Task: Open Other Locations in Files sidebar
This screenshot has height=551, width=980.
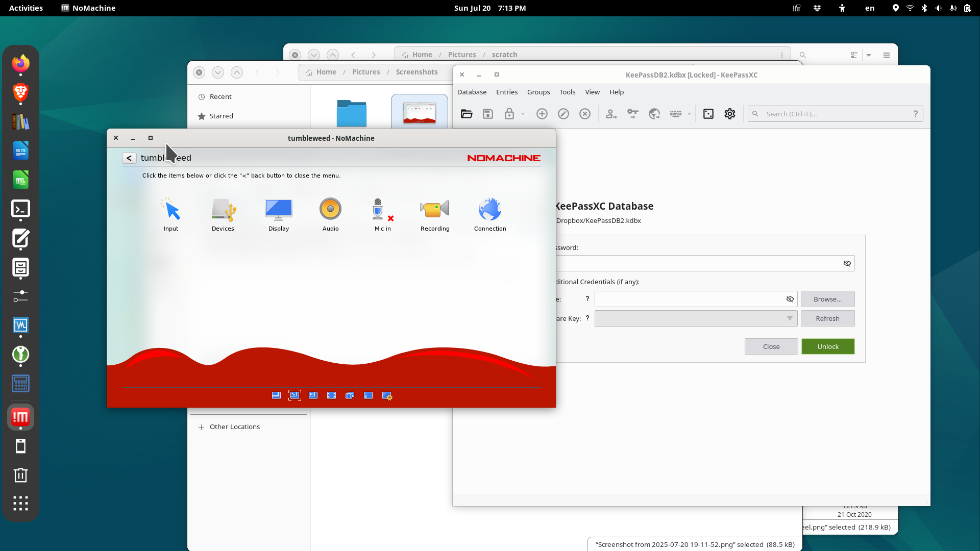Action: [249, 427]
